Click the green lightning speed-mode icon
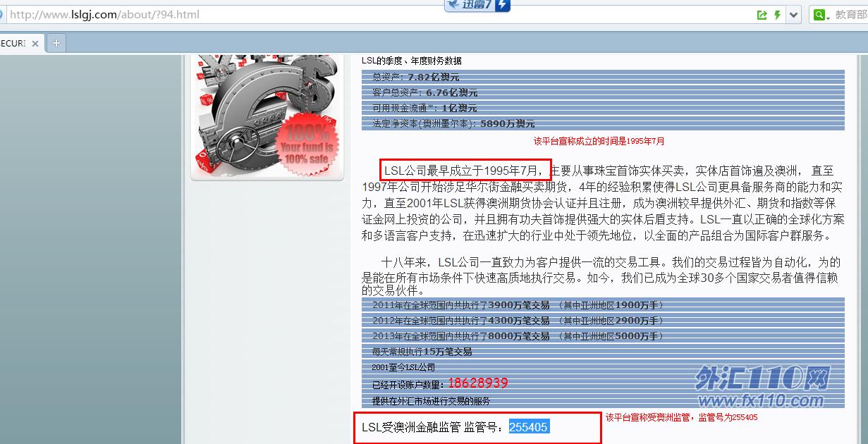Screen dimensions: 868x444 [777, 15]
